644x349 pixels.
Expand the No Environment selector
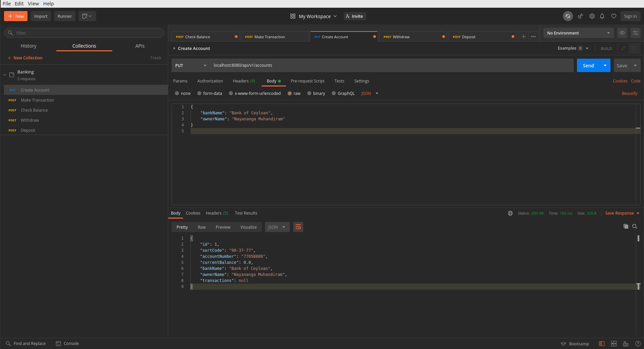click(x=578, y=33)
